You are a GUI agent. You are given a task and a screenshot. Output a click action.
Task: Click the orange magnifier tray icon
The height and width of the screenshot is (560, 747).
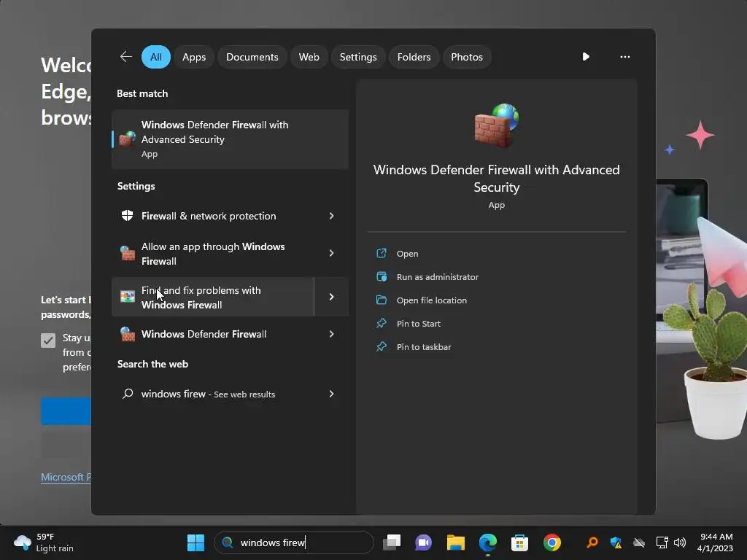592,542
